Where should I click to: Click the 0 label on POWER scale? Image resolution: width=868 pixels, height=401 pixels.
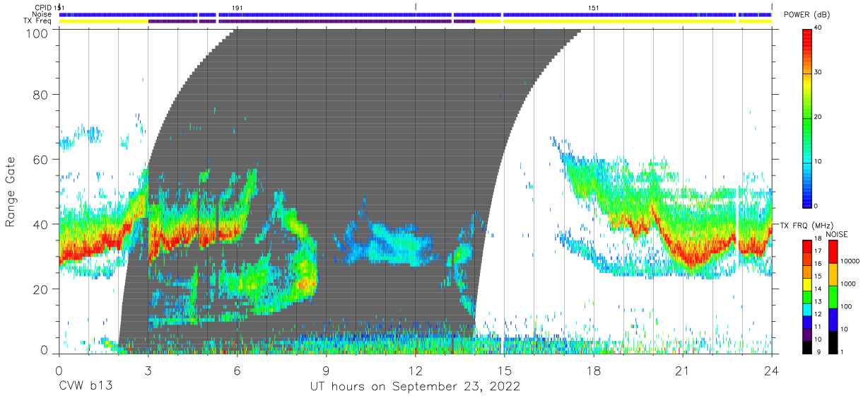[x=816, y=206]
